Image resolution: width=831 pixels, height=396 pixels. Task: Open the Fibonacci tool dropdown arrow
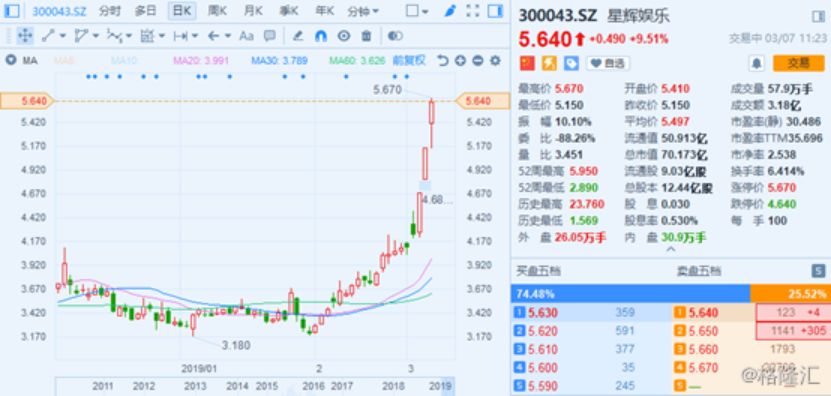[x=162, y=36]
